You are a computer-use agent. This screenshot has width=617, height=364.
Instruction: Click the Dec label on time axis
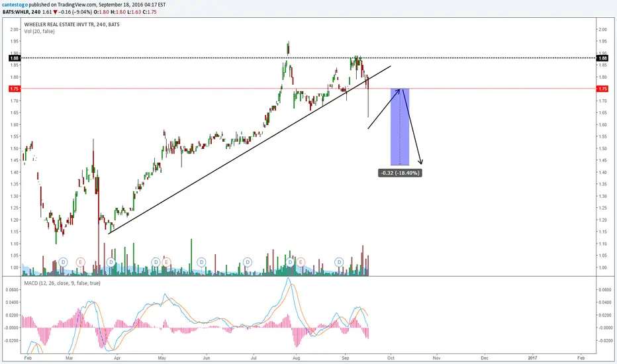[x=485, y=358]
